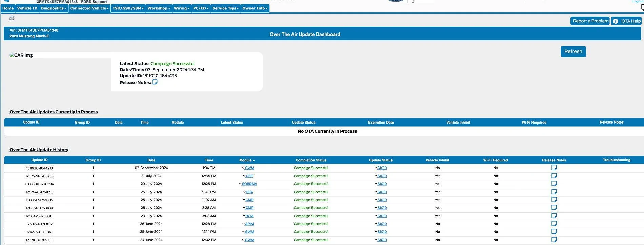This screenshot has width=644, height=245.
Task: Open the OTA Help link
Action: pyautogui.click(x=631, y=21)
